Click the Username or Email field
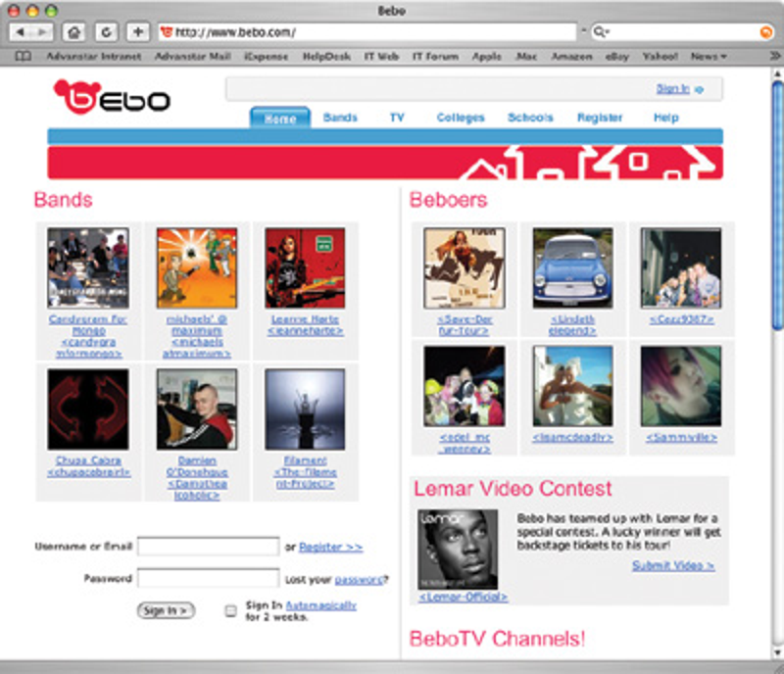 (209, 547)
